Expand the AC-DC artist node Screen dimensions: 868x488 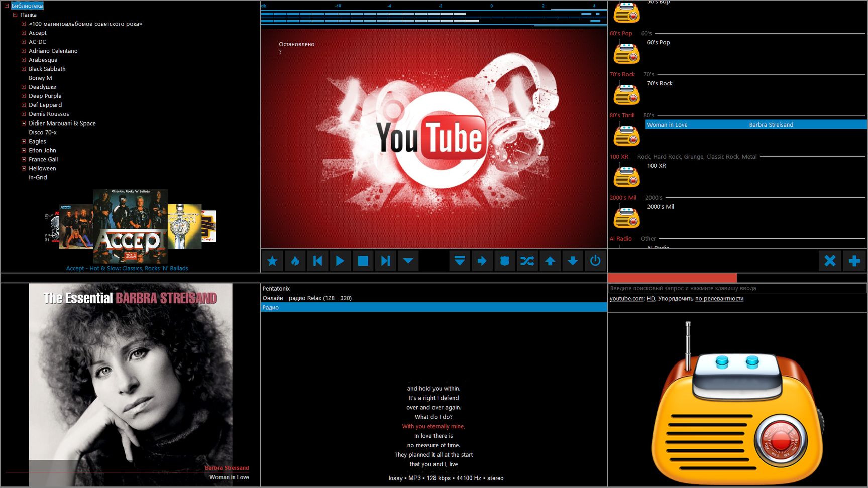coord(24,42)
